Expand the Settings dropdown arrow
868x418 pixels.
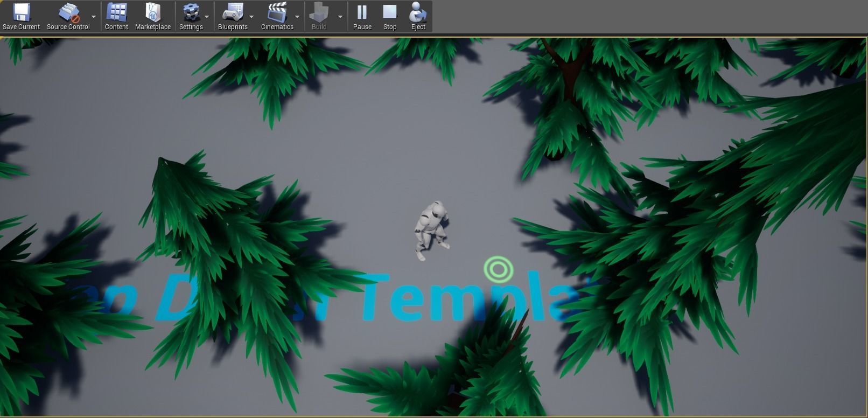click(x=207, y=17)
